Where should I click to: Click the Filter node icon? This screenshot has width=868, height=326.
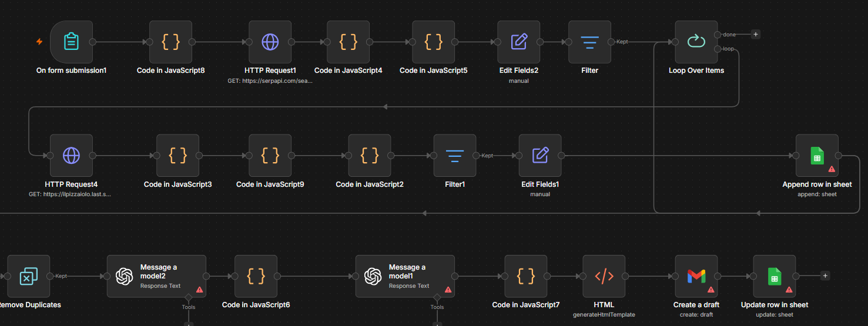(589, 42)
